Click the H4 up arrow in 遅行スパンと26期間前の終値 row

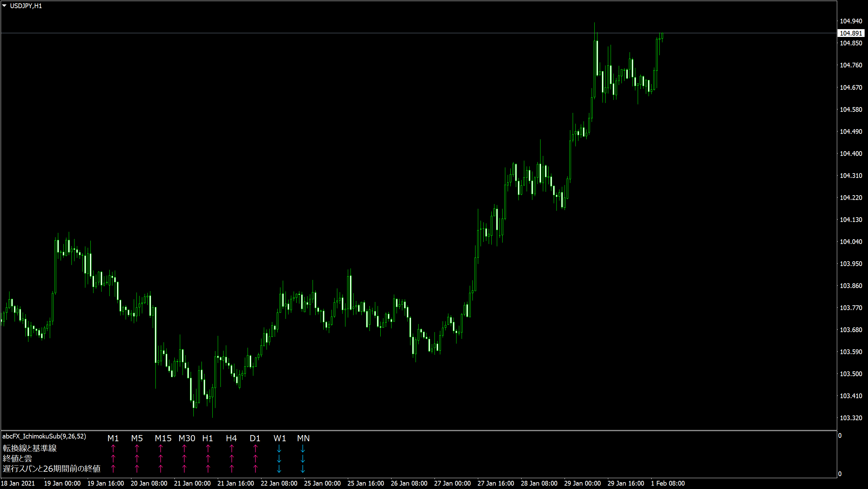232,470
